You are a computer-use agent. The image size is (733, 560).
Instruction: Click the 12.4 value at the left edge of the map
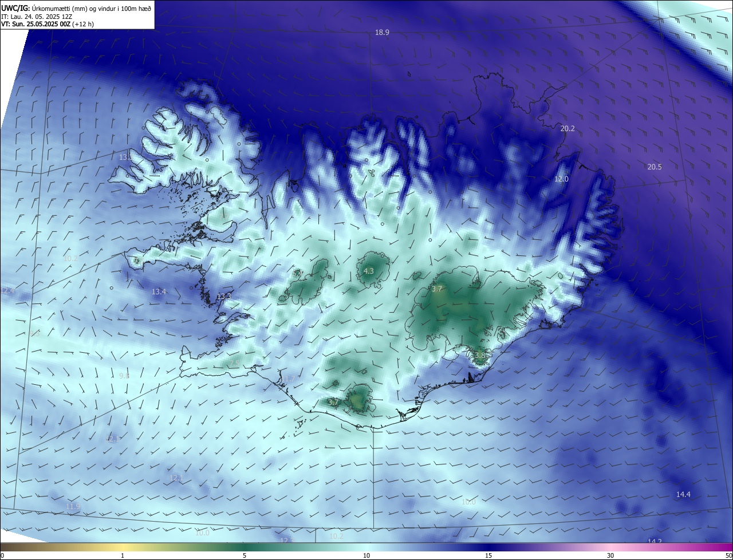pyautogui.click(x=7, y=291)
